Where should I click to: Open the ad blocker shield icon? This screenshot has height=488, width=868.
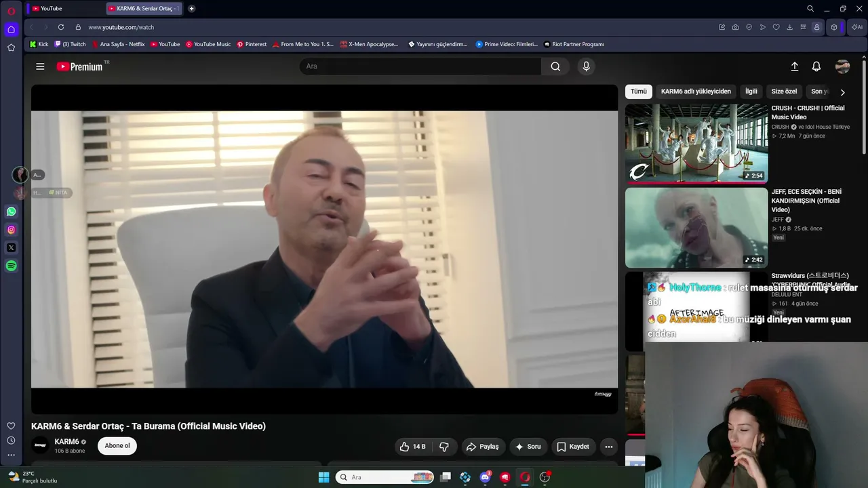[x=749, y=27]
